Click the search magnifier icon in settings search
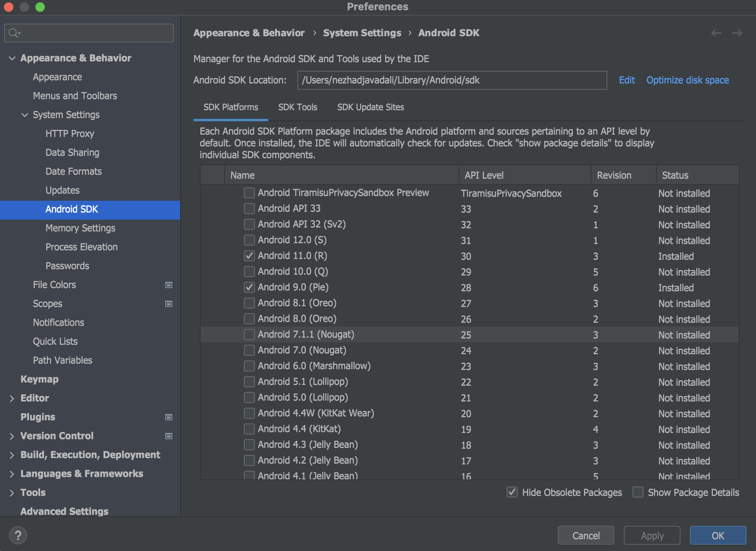The height and width of the screenshot is (551, 756). click(x=14, y=33)
